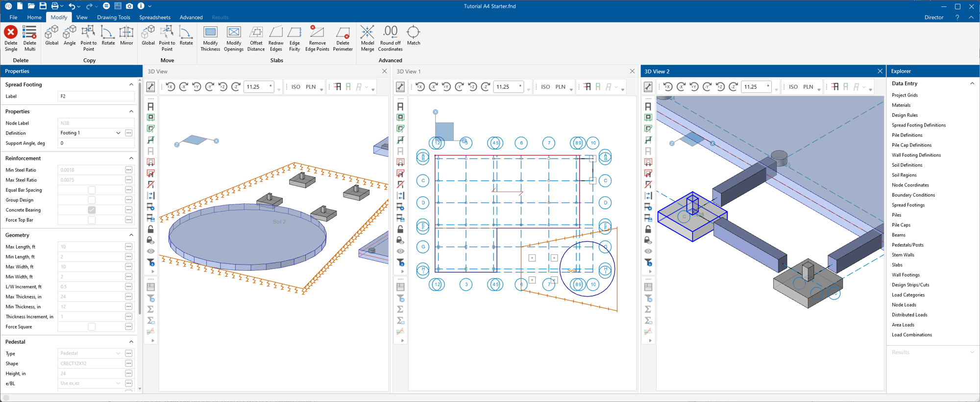Collapse the Data Entry list
Screen dimensions: 980x402
pyautogui.click(x=972, y=83)
